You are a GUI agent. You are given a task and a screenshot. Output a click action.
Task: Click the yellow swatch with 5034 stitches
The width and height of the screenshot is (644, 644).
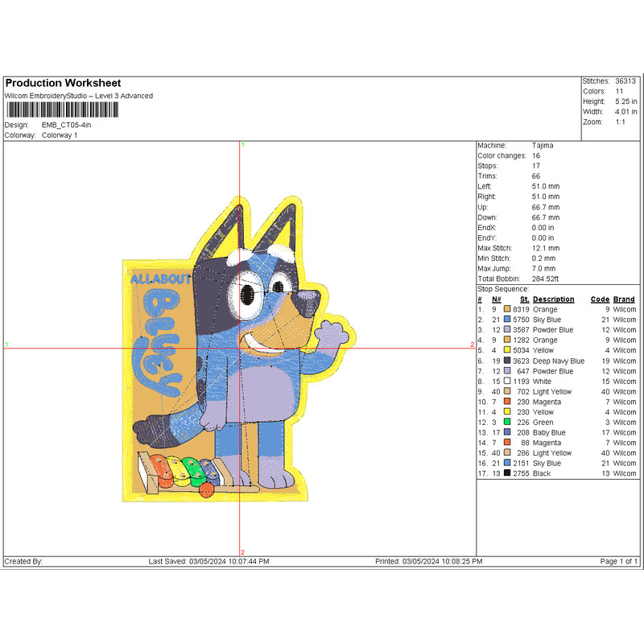tap(507, 351)
